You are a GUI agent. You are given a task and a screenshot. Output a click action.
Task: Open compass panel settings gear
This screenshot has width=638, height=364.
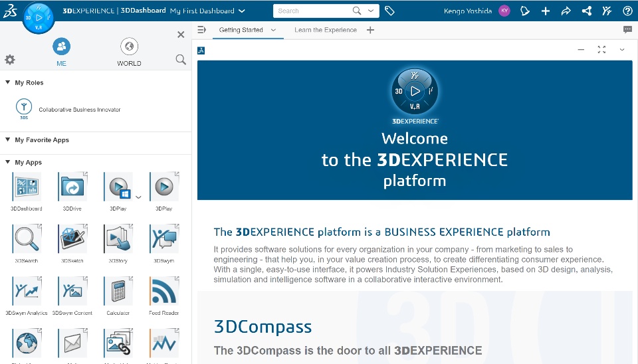tap(10, 60)
